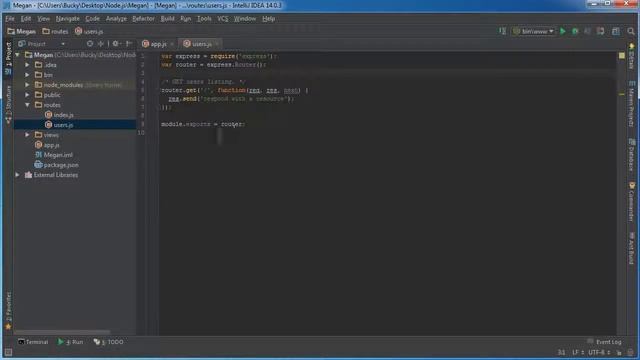Toggle the 1: Project side panel tab
The image size is (640, 360).
[8, 58]
